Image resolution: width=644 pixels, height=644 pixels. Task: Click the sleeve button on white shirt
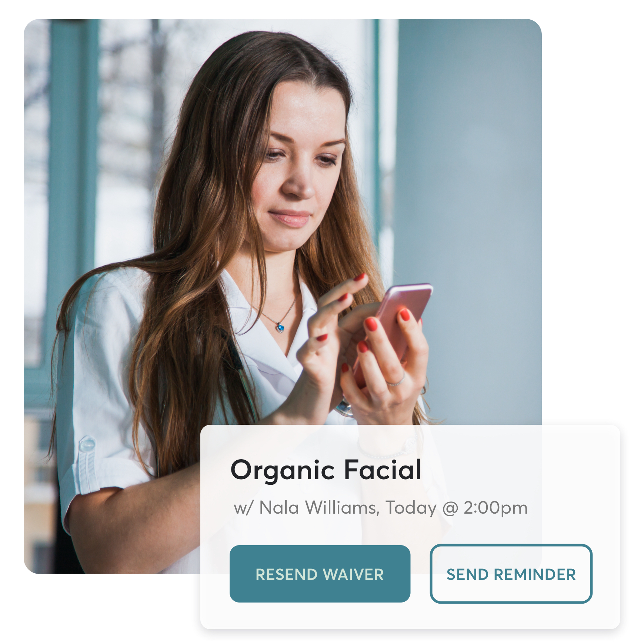[87, 444]
